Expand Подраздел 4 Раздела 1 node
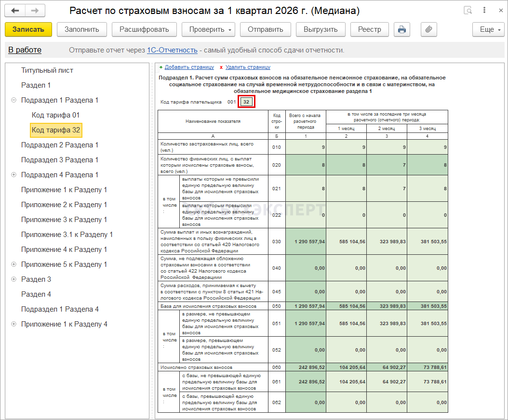508x420 pixels. point(13,175)
